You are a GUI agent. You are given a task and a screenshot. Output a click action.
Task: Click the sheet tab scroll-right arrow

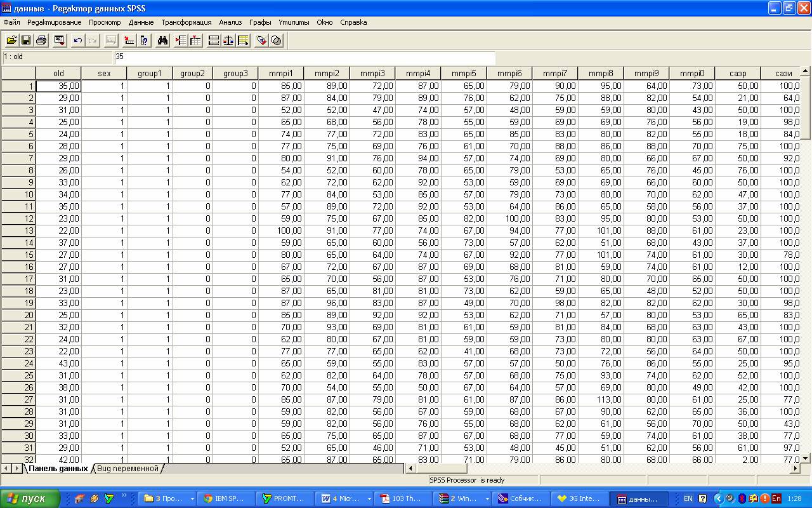tap(17, 469)
